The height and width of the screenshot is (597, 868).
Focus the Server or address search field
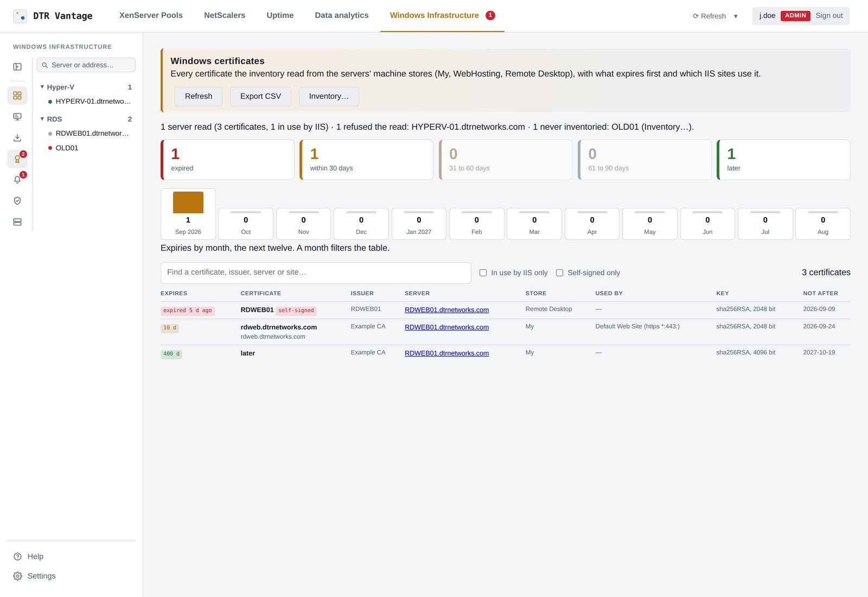click(x=86, y=65)
